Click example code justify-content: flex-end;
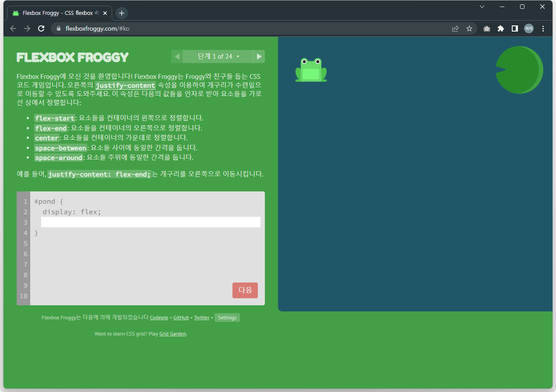The image size is (556, 392). pos(99,174)
